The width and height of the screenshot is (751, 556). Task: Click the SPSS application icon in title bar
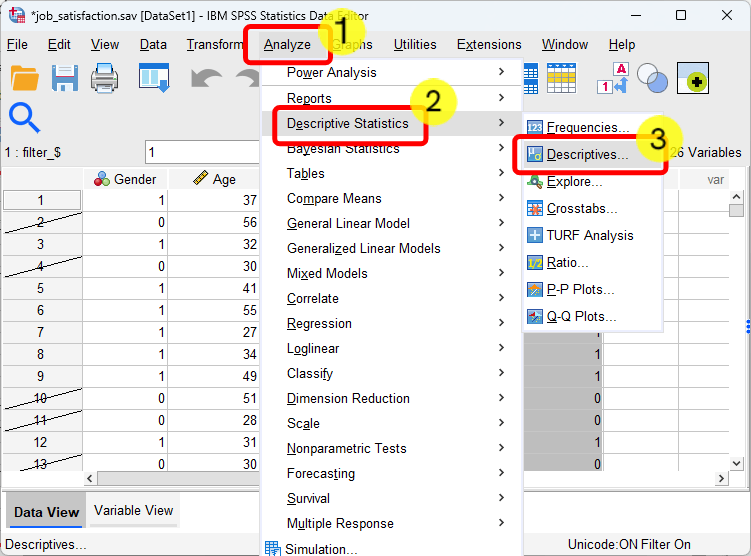coord(17,15)
